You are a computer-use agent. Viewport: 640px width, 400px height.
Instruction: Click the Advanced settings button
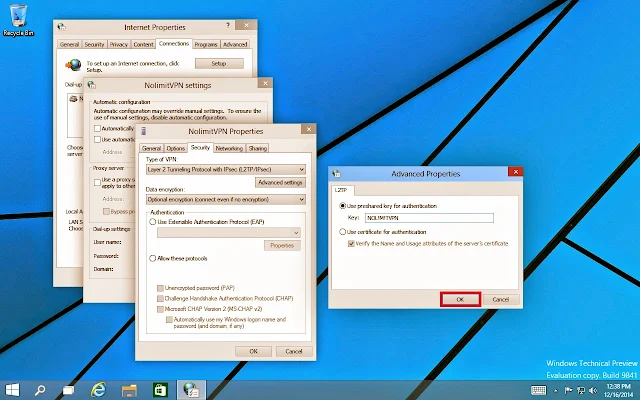point(280,182)
